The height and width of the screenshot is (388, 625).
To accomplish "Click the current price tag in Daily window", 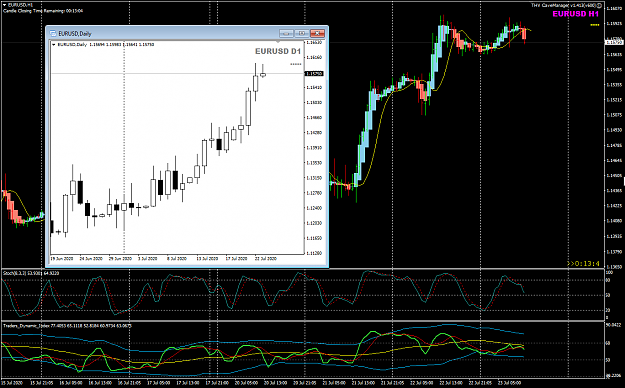I will (x=314, y=74).
